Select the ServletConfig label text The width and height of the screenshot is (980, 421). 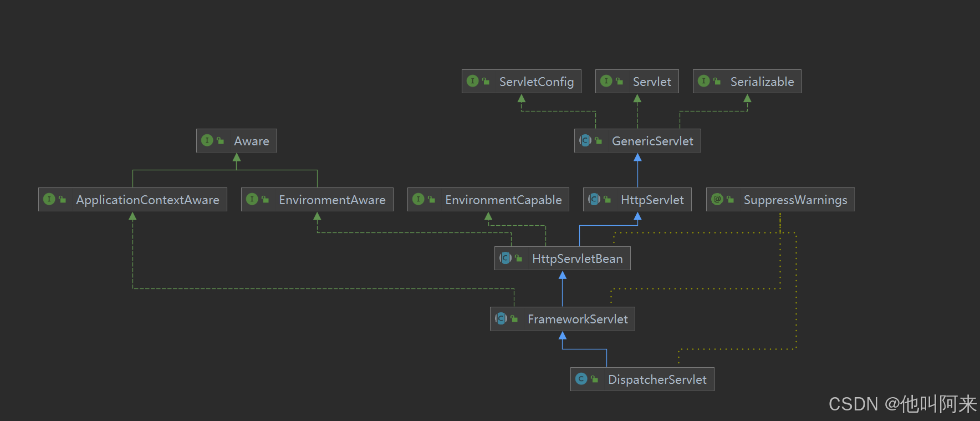(537, 82)
